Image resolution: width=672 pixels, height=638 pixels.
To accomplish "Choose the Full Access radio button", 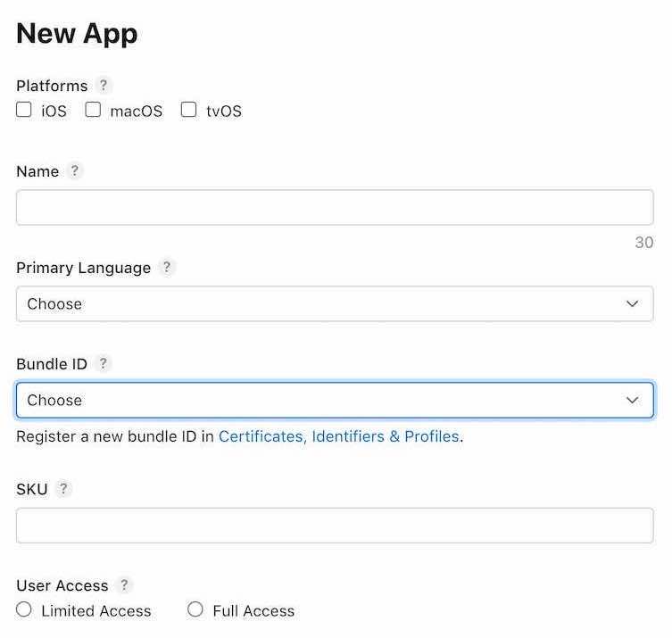I will 195,609.
